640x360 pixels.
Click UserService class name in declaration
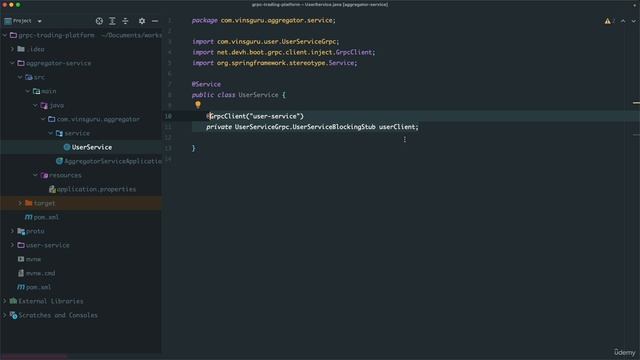(x=258, y=95)
